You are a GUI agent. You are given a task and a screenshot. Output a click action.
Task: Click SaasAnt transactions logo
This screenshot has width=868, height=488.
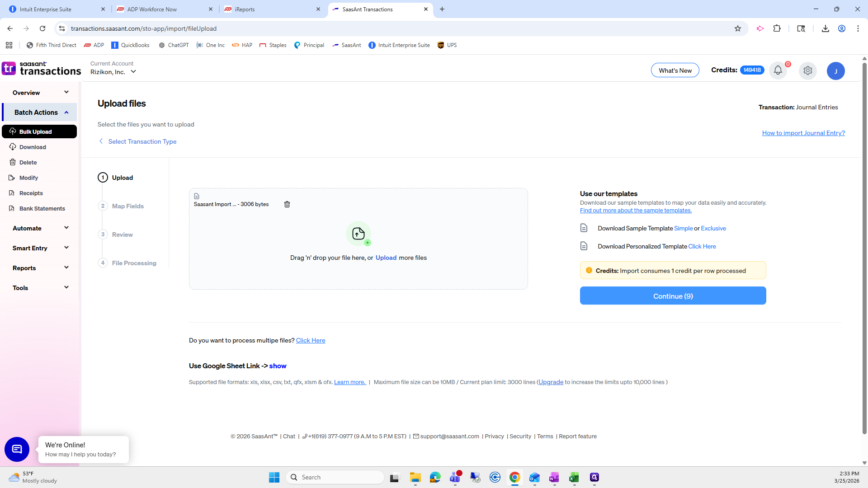click(41, 69)
